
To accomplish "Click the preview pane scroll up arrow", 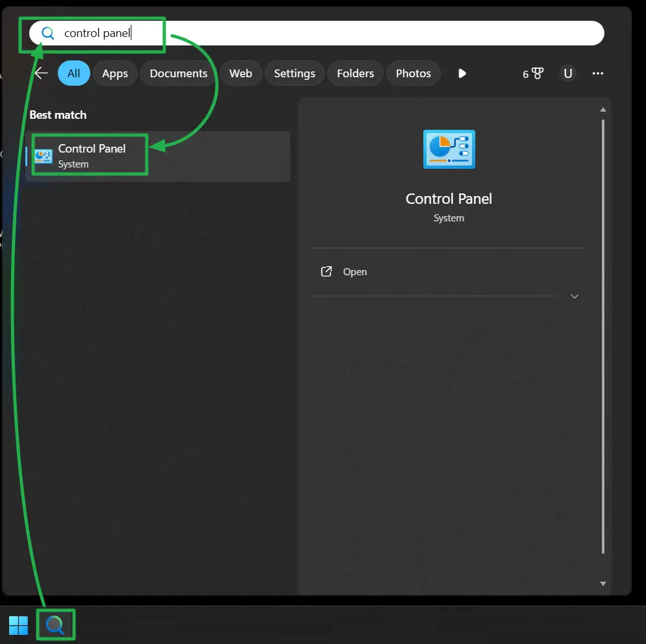I will tap(603, 110).
